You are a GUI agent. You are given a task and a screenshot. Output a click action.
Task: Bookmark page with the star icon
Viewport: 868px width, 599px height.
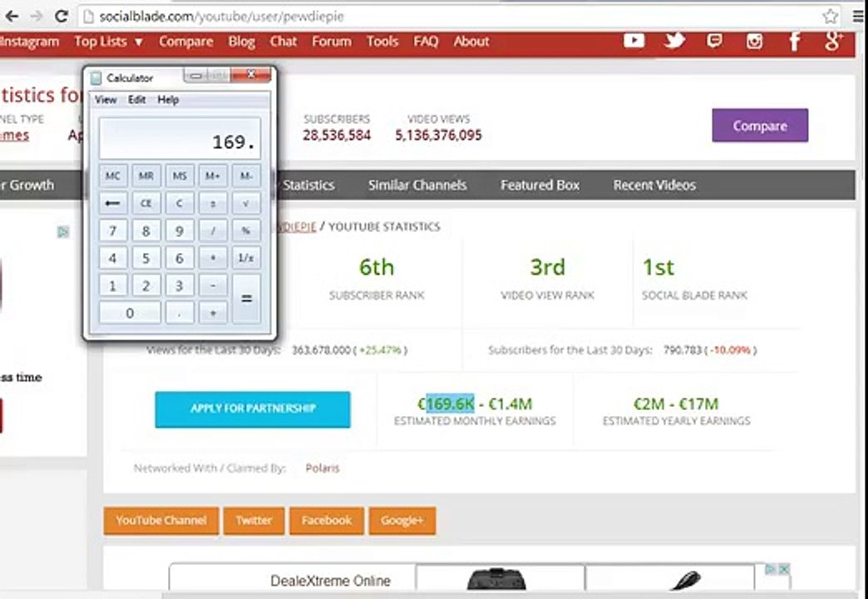830,16
